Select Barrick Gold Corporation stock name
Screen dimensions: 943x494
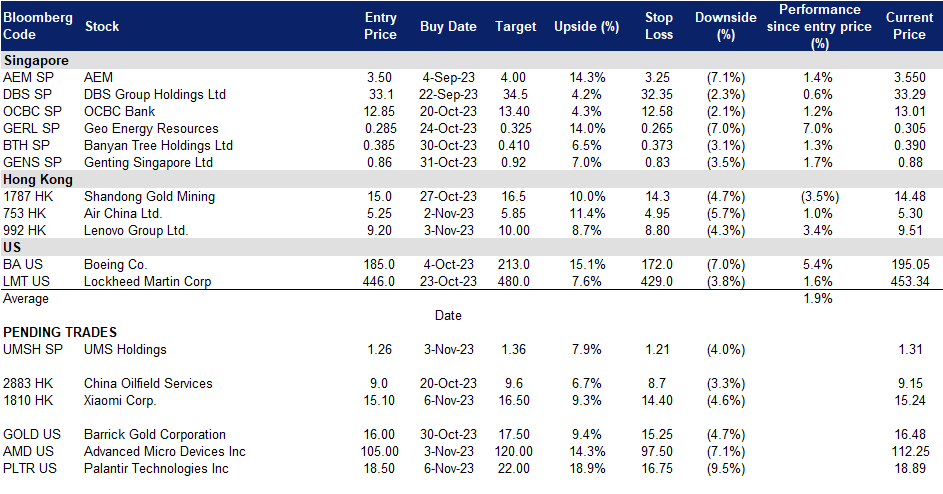155,434
